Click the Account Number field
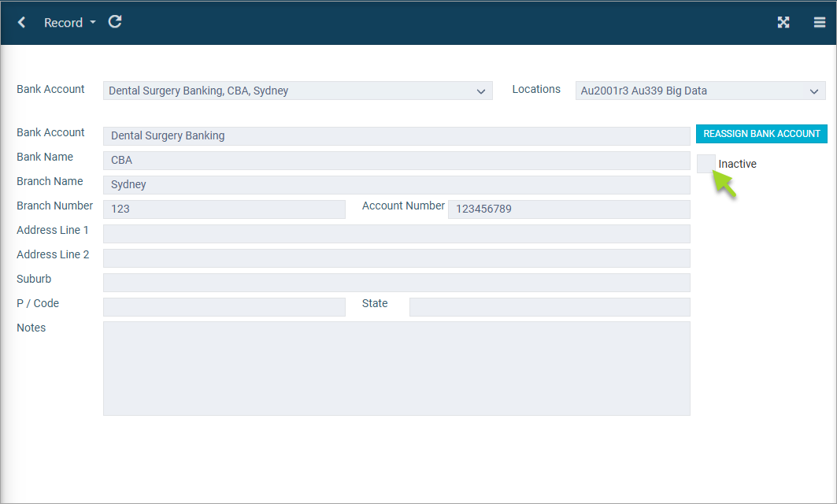The width and height of the screenshot is (837, 504). (x=568, y=209)
